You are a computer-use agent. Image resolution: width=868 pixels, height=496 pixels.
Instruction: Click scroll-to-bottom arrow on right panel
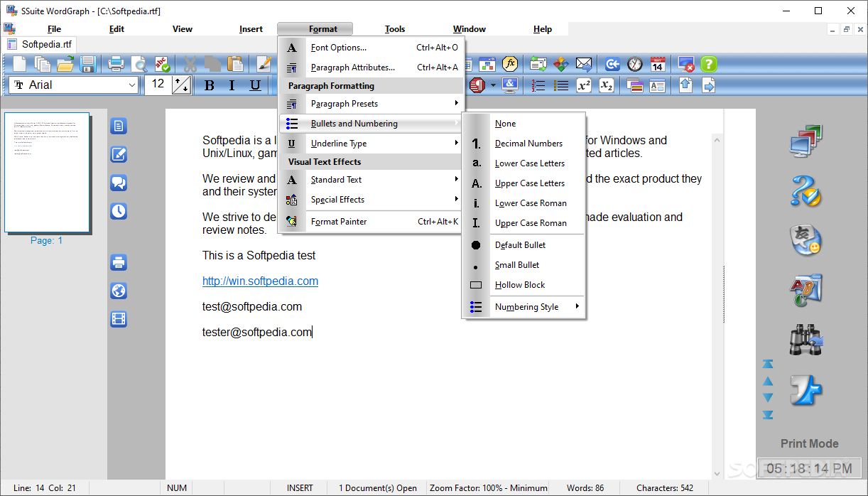[768, 415]
